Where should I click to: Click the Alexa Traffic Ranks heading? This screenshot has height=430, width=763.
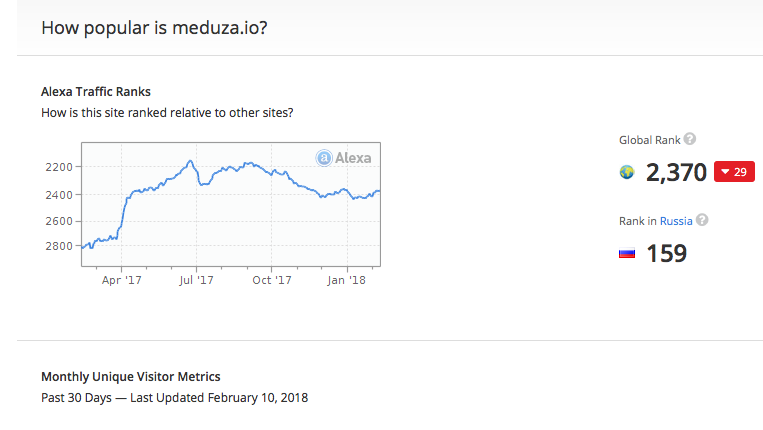tap(96, 91)
